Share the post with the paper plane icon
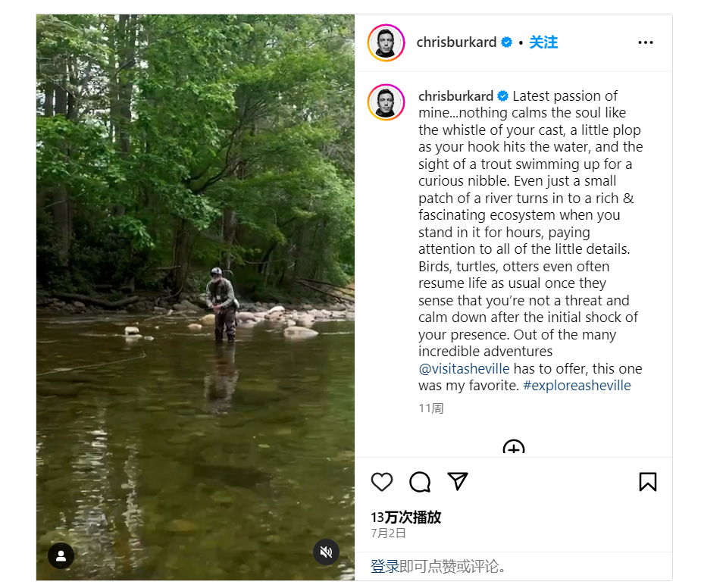The width and height of the screenshot is (701, 588). (458, 482)
